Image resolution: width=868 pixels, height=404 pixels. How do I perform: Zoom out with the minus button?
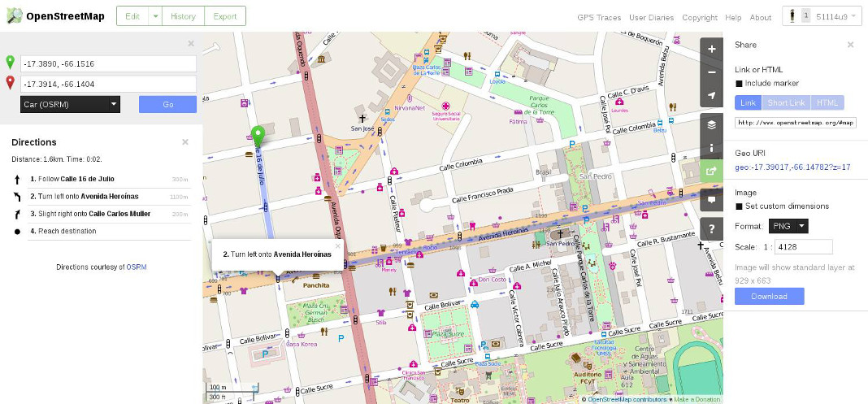tap(712, 72)
